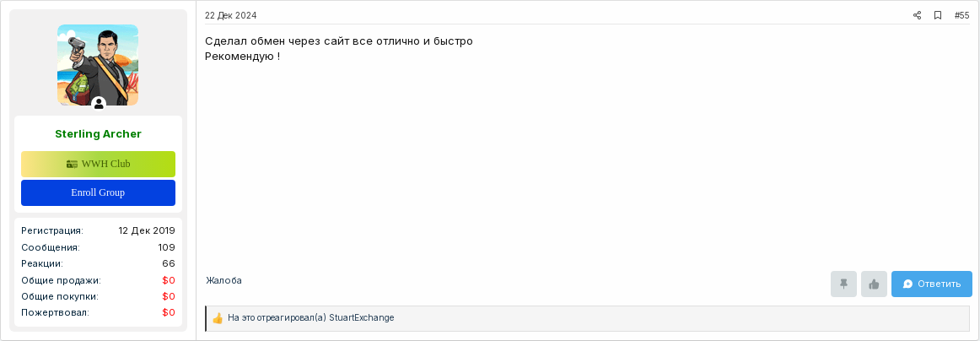Click the thumbs-up emoji in the reaction bar
The height and width of the screenshot is (341, 980).
[218, 318]
